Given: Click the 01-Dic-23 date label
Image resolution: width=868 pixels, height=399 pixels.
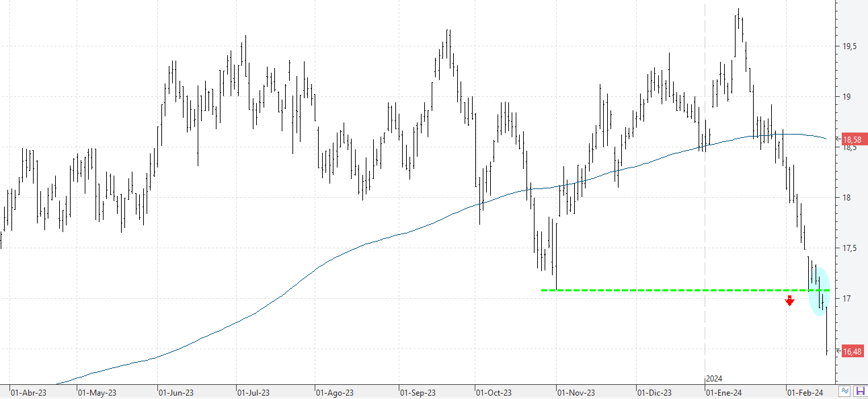Looking at the screenshot, I should pyautogui.click(x=656, y=392).
